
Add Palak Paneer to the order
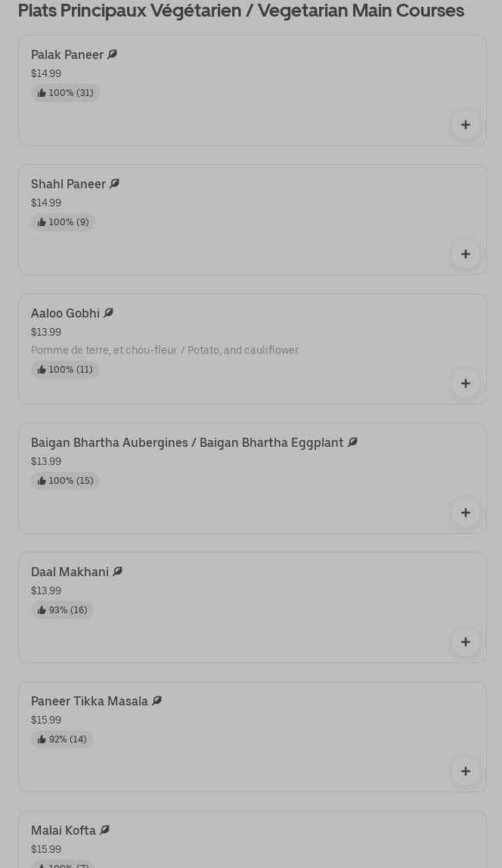pyautogui.click(x=465, y=125)
